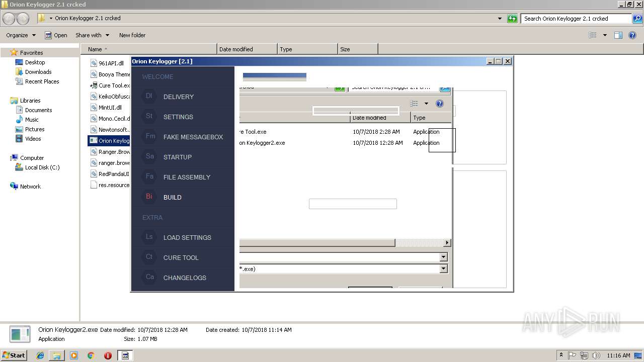Select FAKE MESSAGEBOX in Orion sidebar

(x=193, y=137)
